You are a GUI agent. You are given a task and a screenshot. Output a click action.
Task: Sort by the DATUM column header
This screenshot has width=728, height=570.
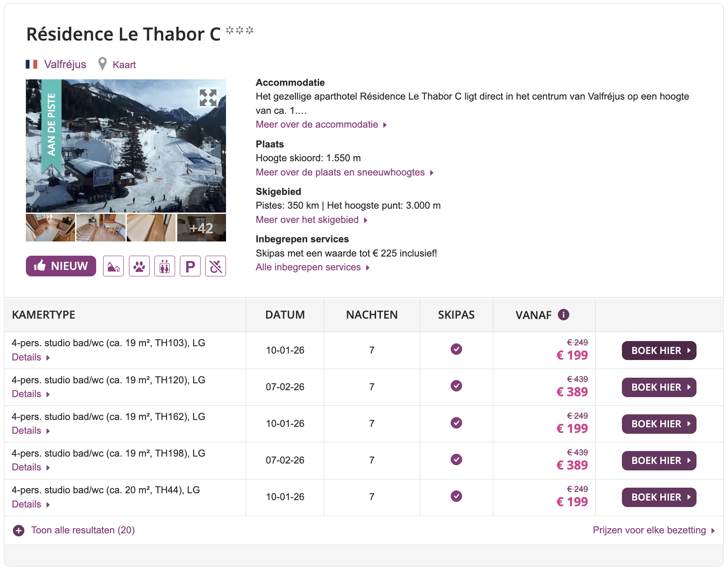tap(285, 315)
